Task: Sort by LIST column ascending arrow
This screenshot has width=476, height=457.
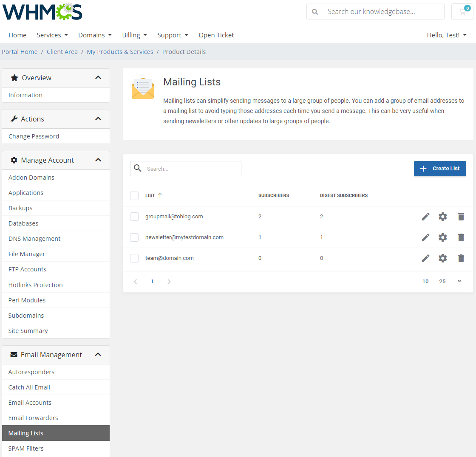Action: (160, 195)
